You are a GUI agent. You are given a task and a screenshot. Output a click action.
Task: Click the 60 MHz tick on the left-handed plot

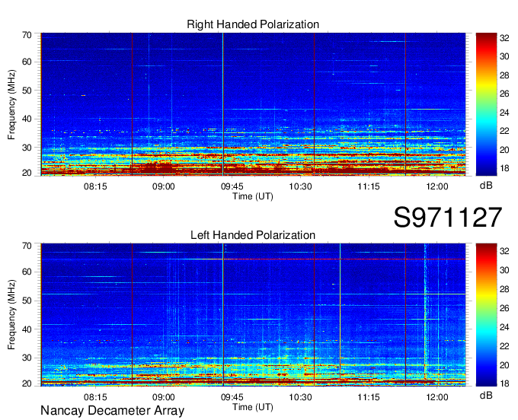(x=27, y=272)
